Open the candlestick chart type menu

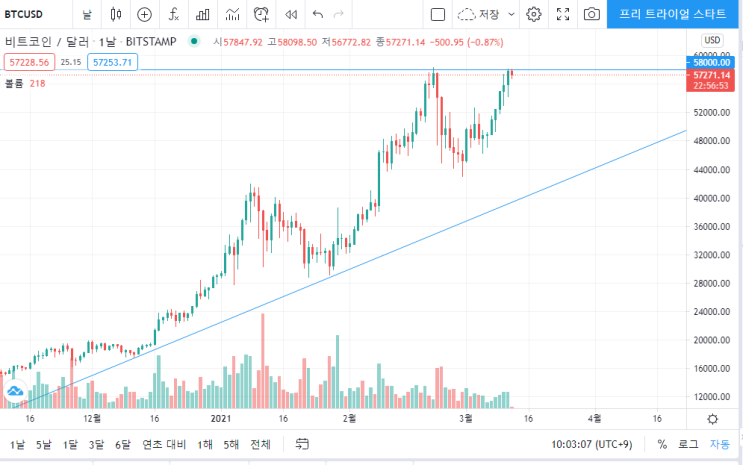click(116, 14)
